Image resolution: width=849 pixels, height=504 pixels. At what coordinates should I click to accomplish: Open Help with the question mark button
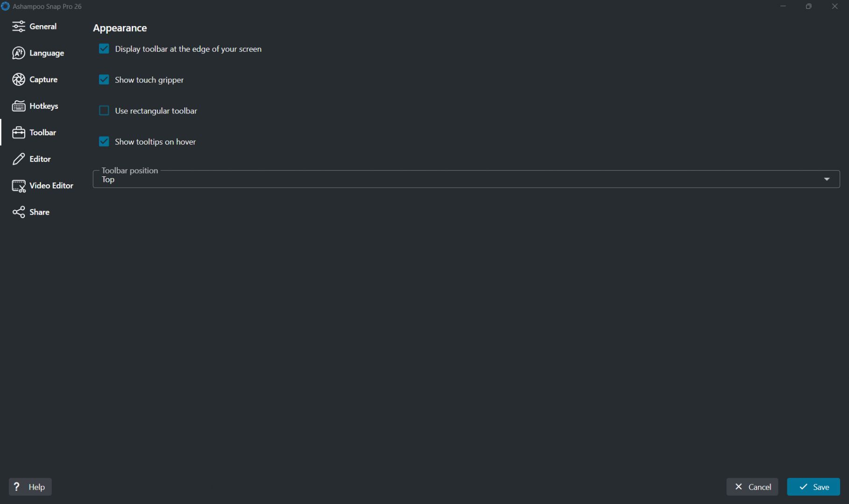click(x=30, y=487)
